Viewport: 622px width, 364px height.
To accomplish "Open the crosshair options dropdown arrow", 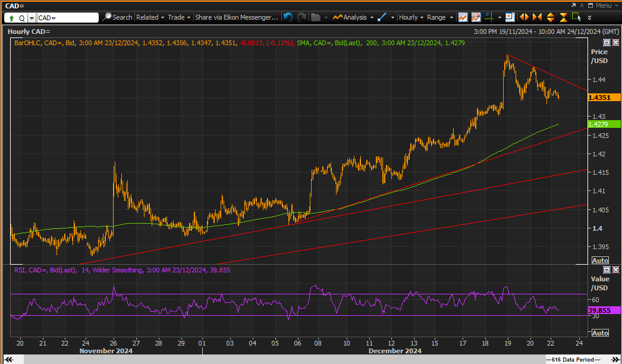I will coord(500,17).
